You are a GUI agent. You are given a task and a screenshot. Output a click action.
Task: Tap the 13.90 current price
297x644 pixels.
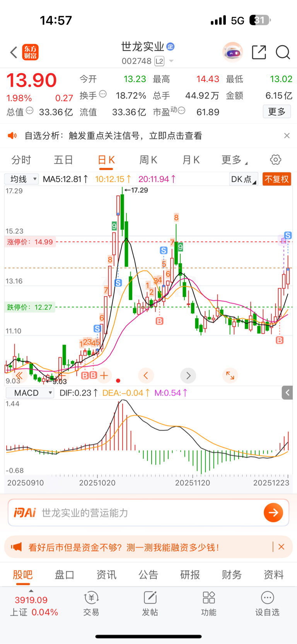32,80
